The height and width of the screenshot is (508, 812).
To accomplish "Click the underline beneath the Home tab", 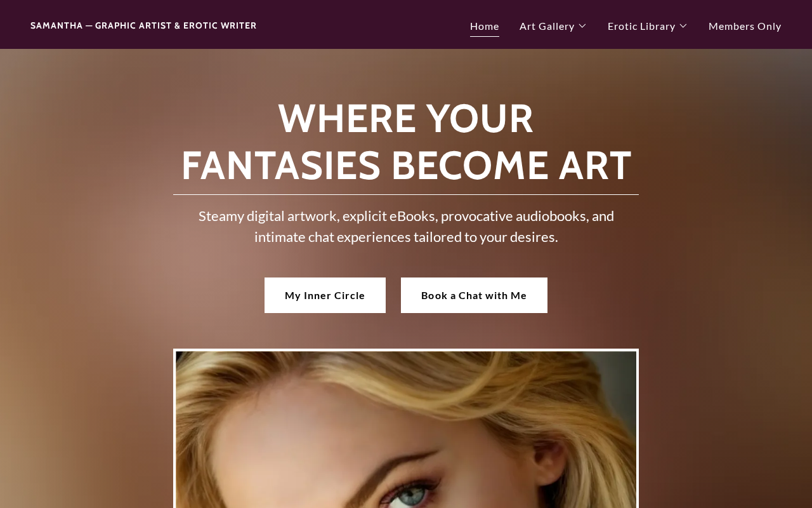I will (x=485, y=36).
